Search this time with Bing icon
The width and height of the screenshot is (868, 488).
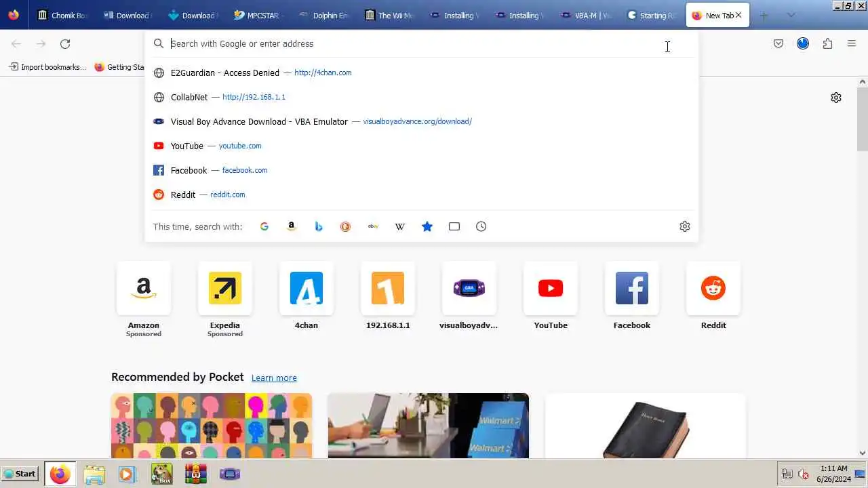tap(319, 226)
